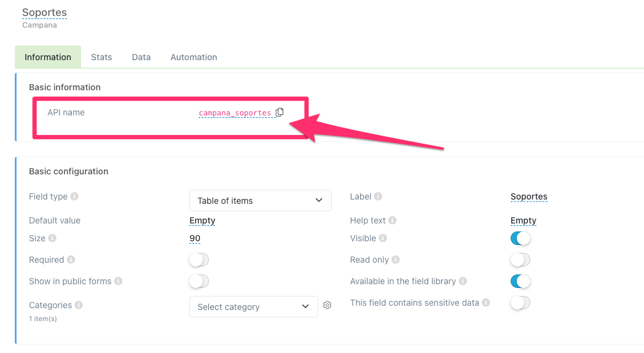Toggle Show in public forms switch
This screenshot has width=644, height=353.
point(199,281)
